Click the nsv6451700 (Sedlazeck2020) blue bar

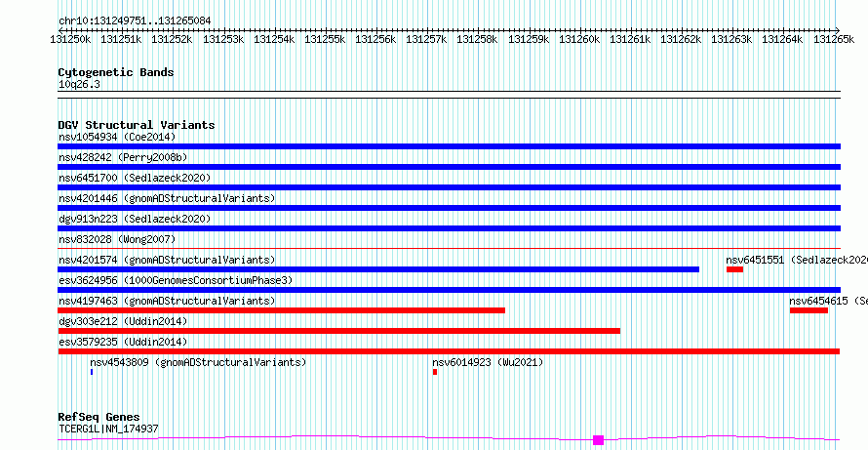pos(449,187)
